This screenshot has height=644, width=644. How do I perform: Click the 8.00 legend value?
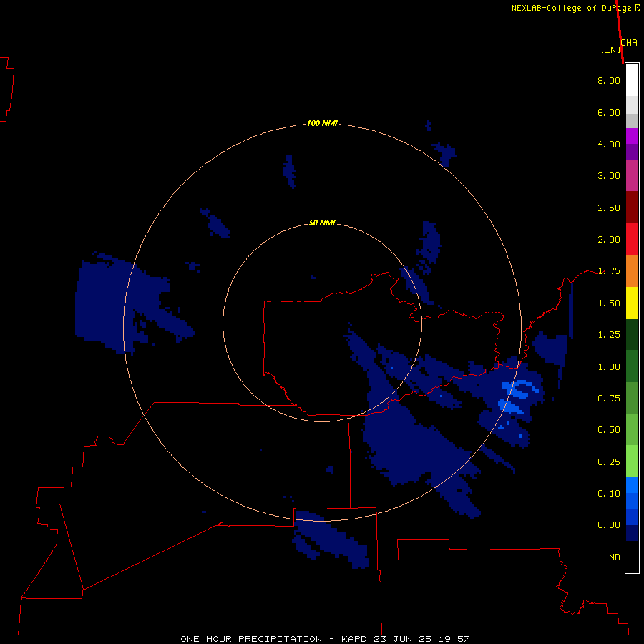point(609,80)
